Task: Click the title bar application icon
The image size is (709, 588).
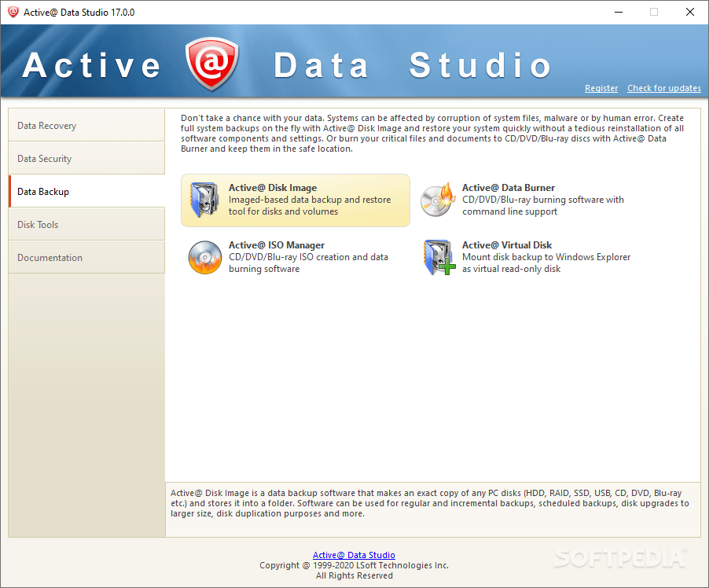Action: pos(13,13)
